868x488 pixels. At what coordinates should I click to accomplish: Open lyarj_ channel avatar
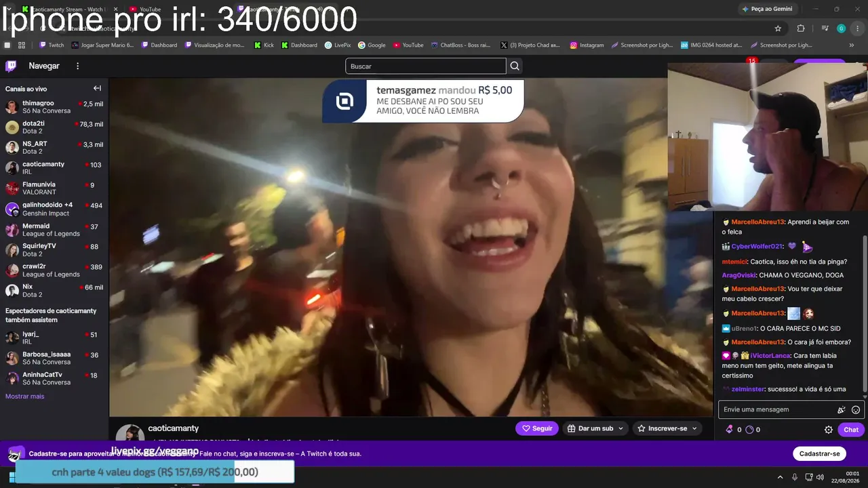coord(12,338)
